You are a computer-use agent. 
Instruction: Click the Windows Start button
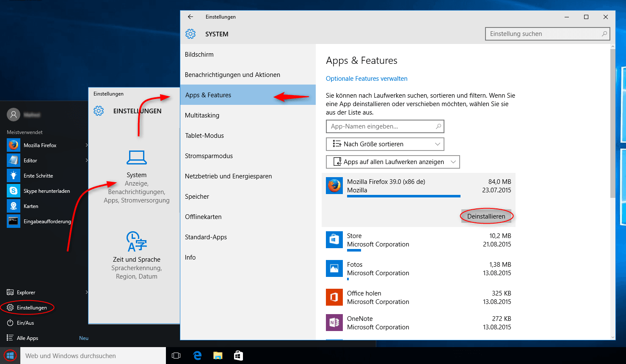point(10,356)
